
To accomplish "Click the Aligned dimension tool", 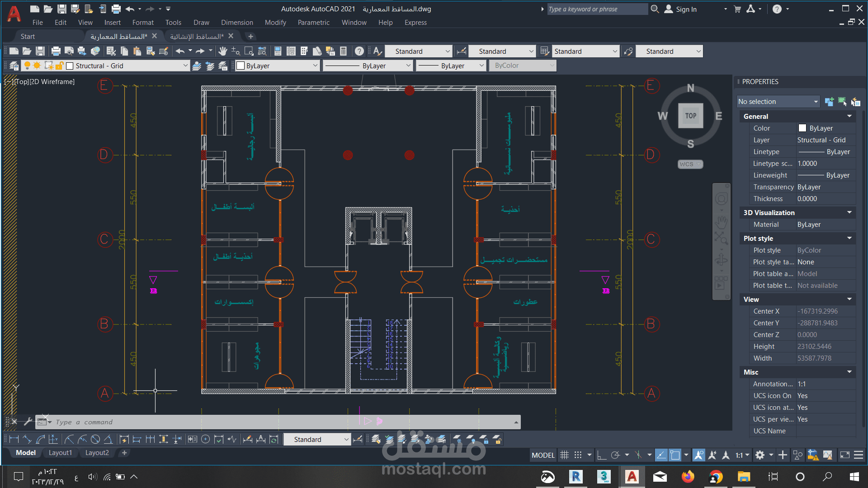I will coord(27,440).
